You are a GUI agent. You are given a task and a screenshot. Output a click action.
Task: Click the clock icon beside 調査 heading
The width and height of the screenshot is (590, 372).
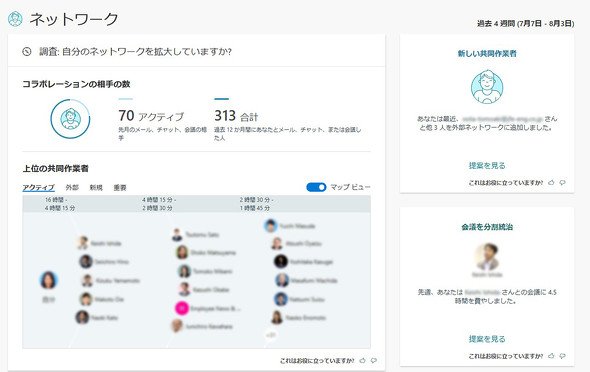tap(26, 52)
